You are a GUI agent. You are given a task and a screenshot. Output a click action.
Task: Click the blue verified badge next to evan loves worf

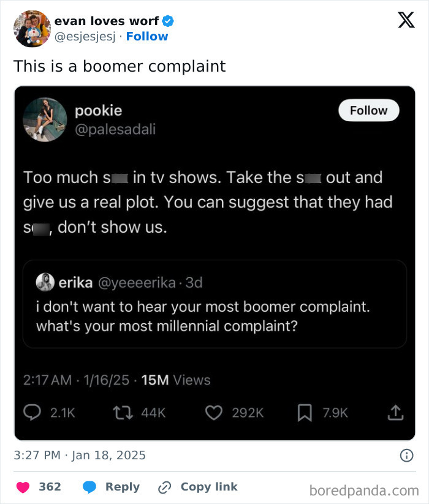169,20
